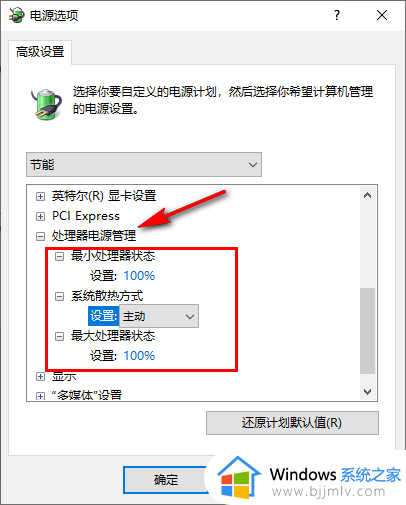Open the 主动 cooling policy dropdown
The height and width of the screenshot is (505, 406).
(159, 316)
